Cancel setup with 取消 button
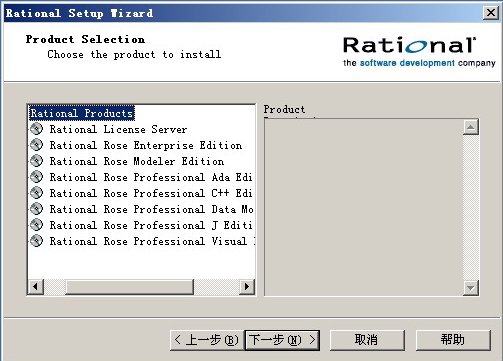This screenshot has height=361, width=503. [367, 340]
